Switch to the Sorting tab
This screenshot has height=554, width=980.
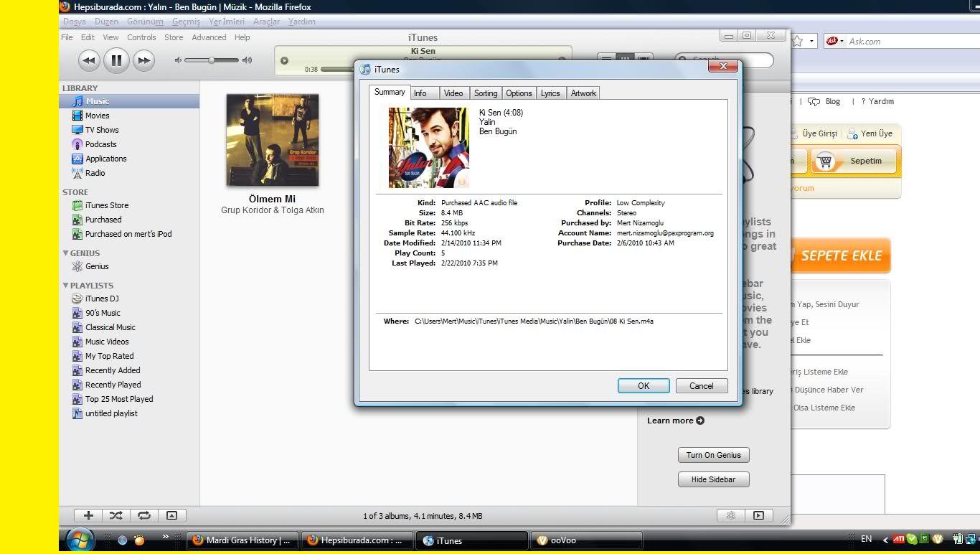(486, 93)
